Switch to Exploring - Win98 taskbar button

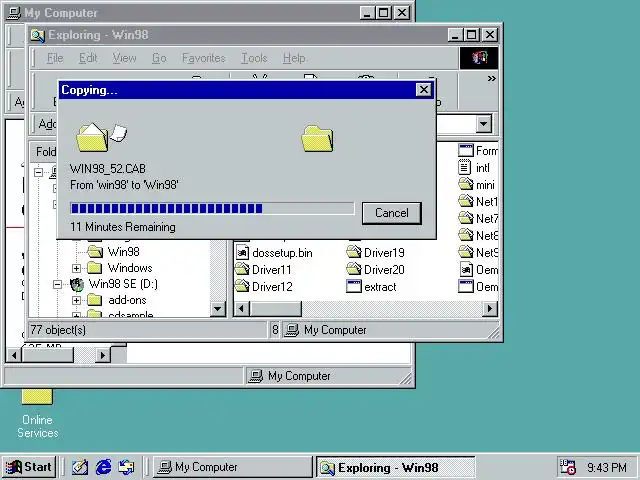[x=396, y=467]
